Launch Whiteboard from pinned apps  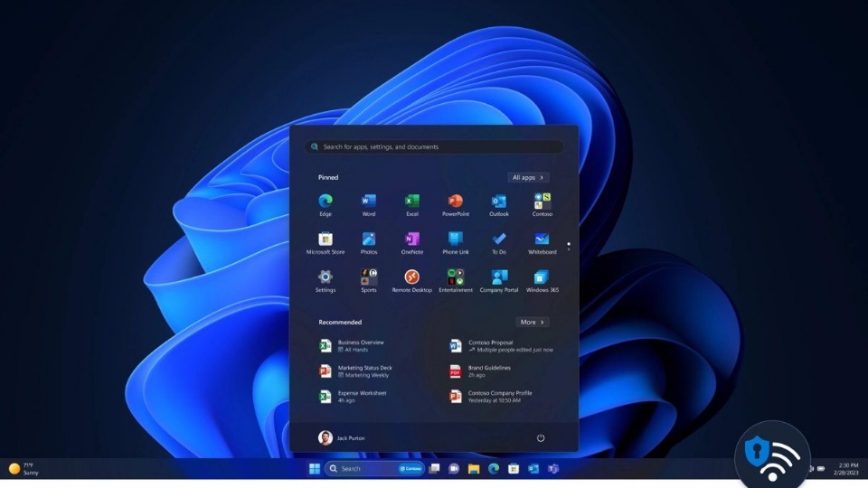[x=542, y=243]
